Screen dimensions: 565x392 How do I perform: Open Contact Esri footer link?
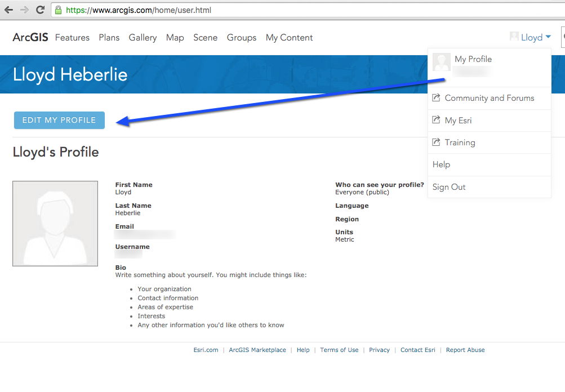[x=417, y=350]
